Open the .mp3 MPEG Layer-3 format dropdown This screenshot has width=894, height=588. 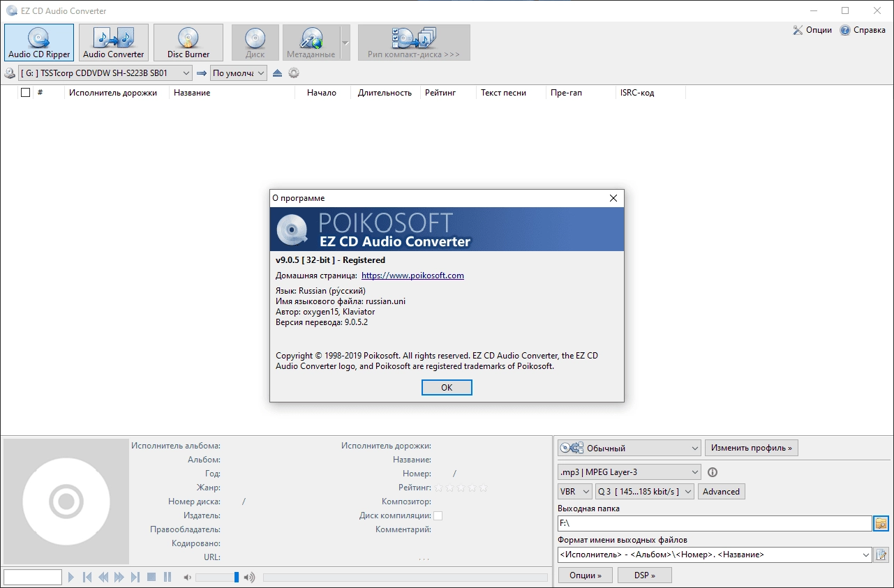[629, 472]
